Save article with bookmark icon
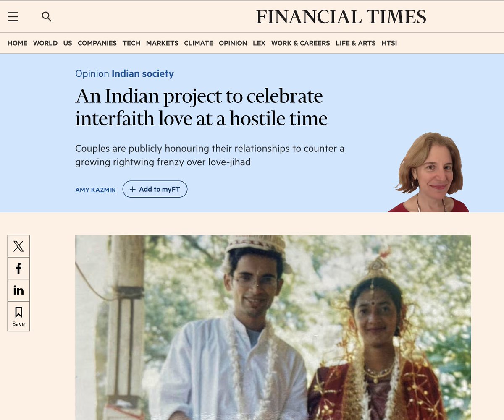 (18, 316)
